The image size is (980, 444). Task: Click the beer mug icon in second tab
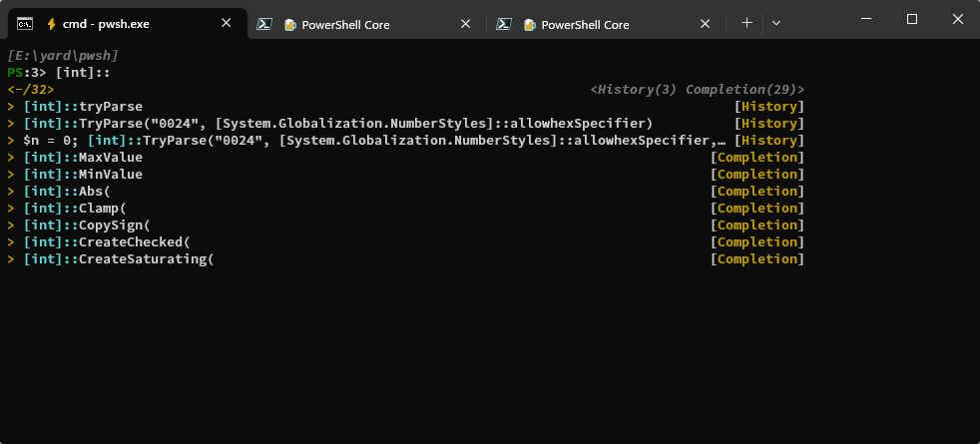tap(289, 24)
